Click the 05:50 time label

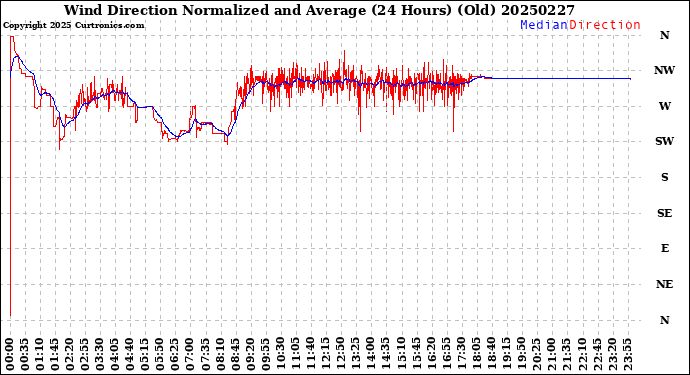click(161, 354)
